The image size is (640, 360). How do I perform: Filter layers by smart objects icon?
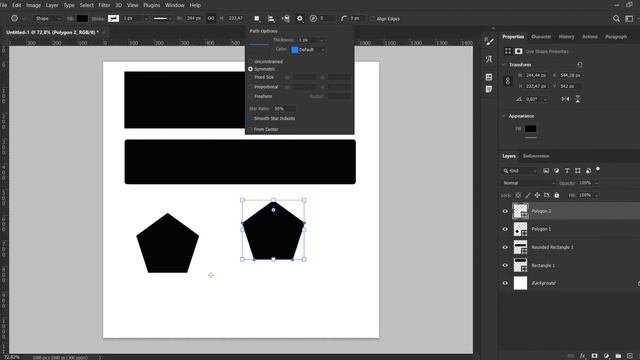tap(588, 171)
